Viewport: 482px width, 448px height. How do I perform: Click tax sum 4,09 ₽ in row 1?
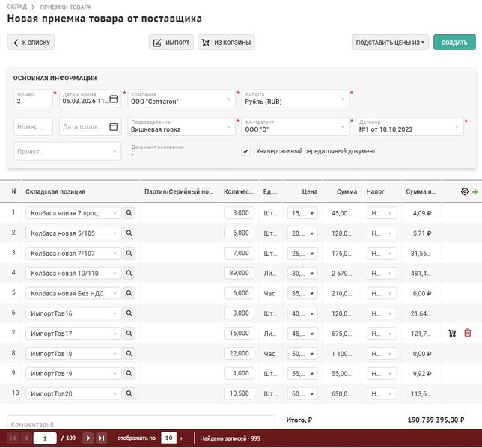[422, 213]
